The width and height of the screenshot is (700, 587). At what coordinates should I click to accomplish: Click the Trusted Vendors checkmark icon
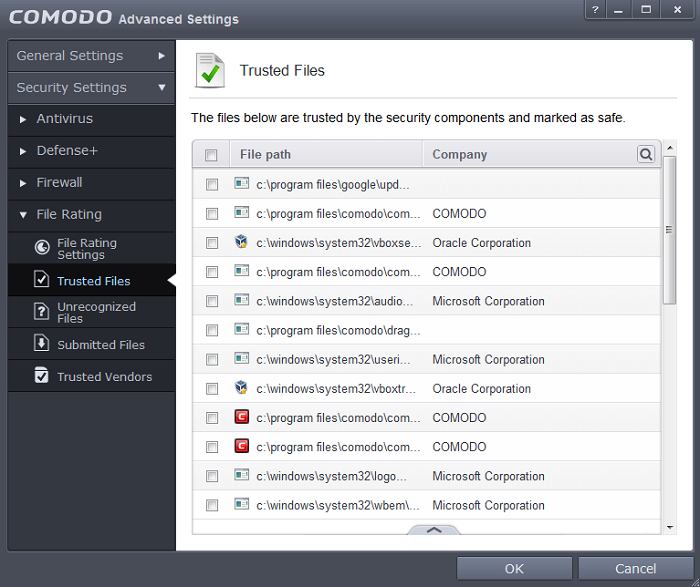point(42,375)
